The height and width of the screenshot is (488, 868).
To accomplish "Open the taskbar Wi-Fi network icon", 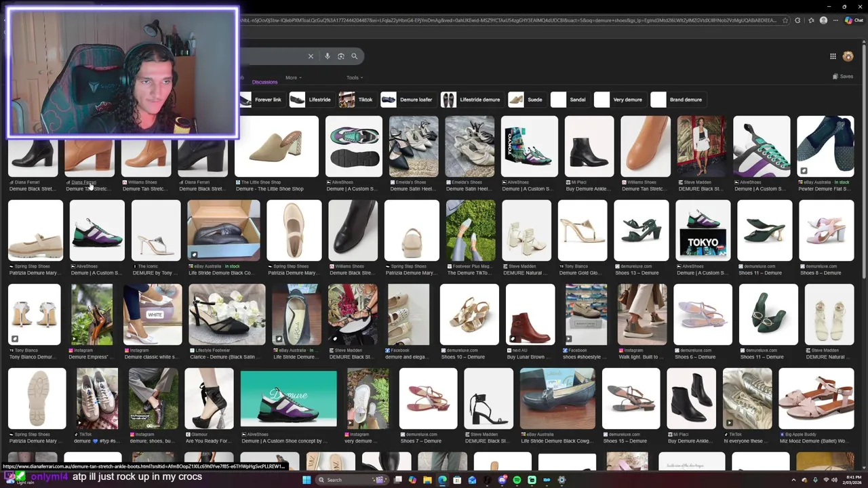I will pos(825,480).
